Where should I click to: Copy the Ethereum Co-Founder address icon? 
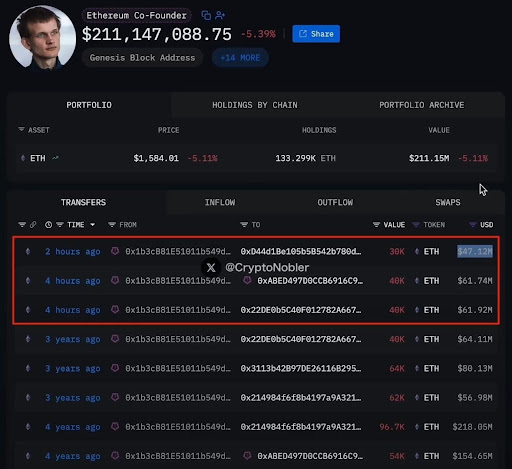tap(206, 15)
